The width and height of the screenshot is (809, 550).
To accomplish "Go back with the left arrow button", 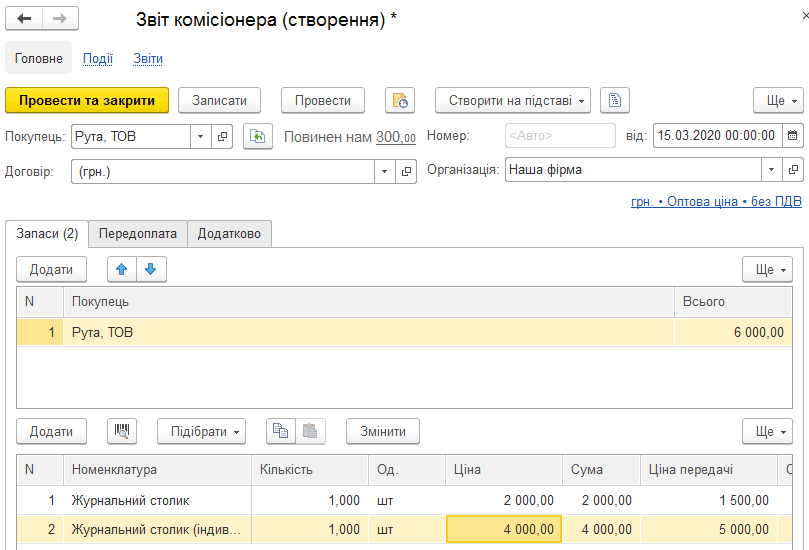I will pyautogui.click(x=24, y=19).
